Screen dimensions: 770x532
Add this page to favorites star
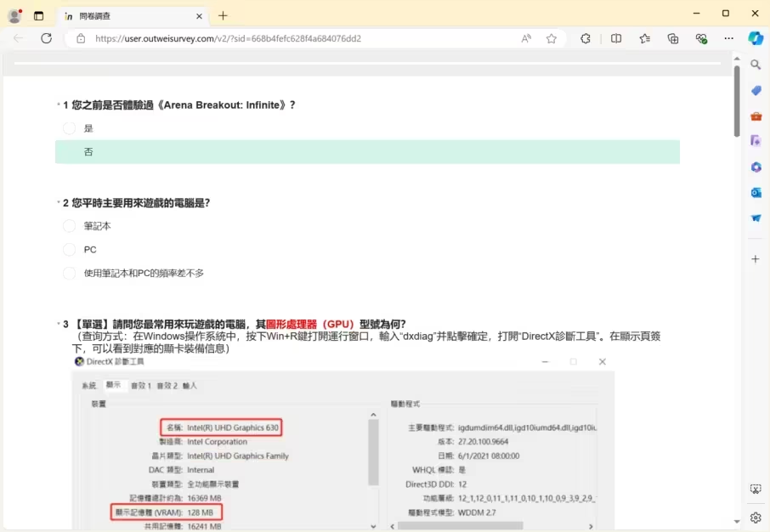pos(552,38)
